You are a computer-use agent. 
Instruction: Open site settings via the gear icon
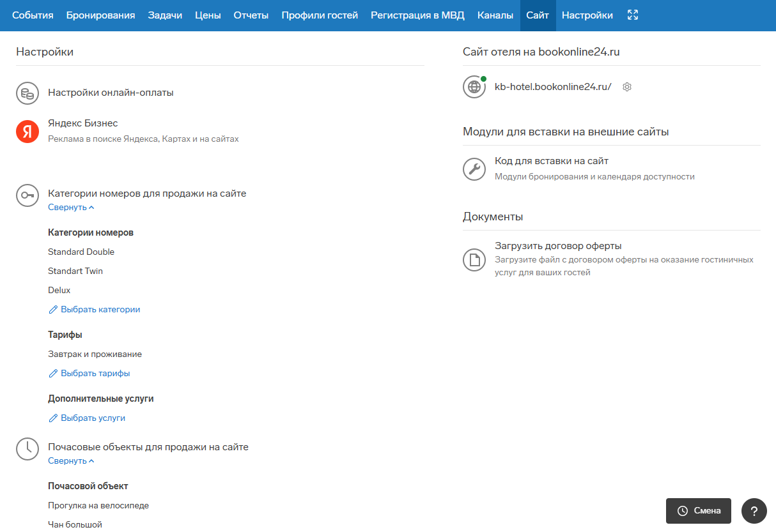(x=627, y=87)
